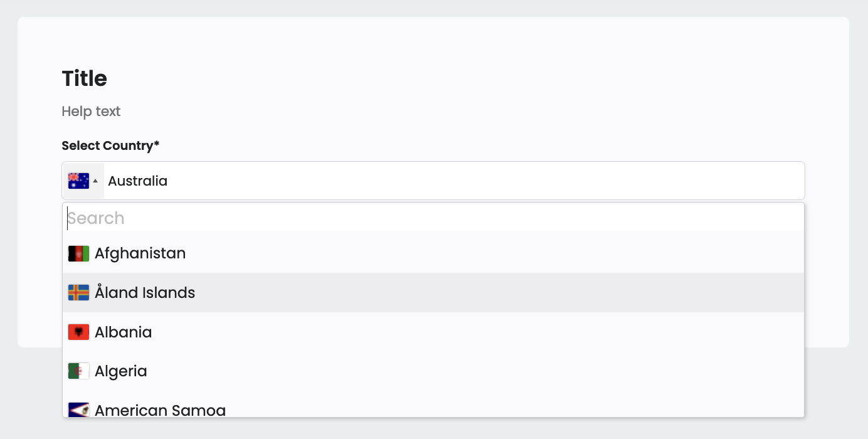Click the Select Country field label
This screenshot has height=439, width=868.
click(x=107, y=145)
